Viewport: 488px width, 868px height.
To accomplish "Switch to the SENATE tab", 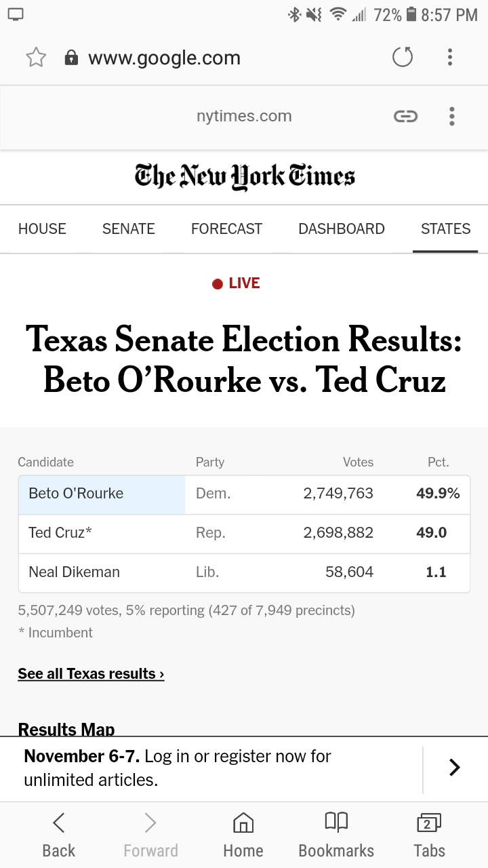I will pyautogui.click(x=129, y=229).
